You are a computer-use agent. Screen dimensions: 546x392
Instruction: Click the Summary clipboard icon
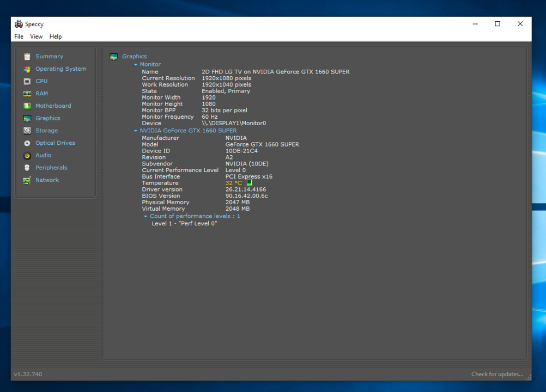27,57
